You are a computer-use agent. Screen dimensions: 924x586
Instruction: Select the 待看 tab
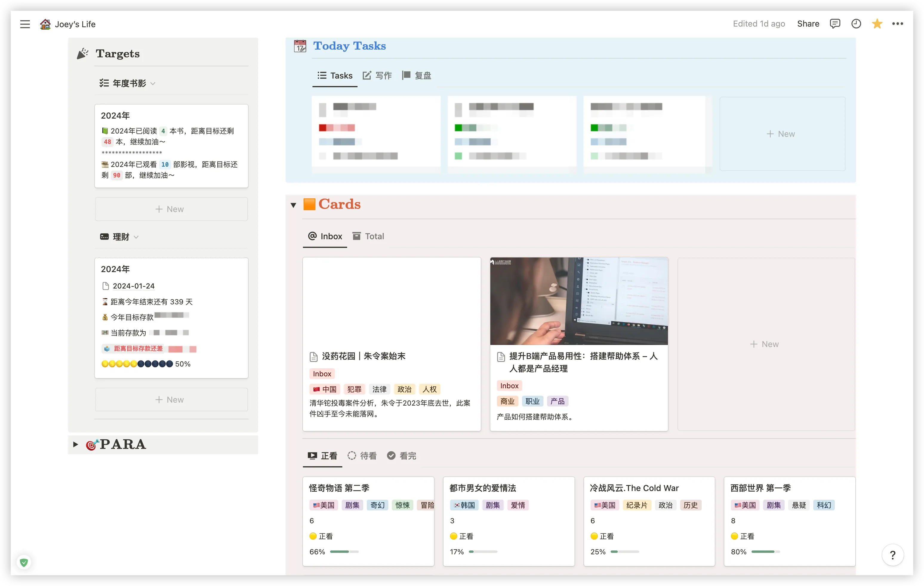[362, 456]
